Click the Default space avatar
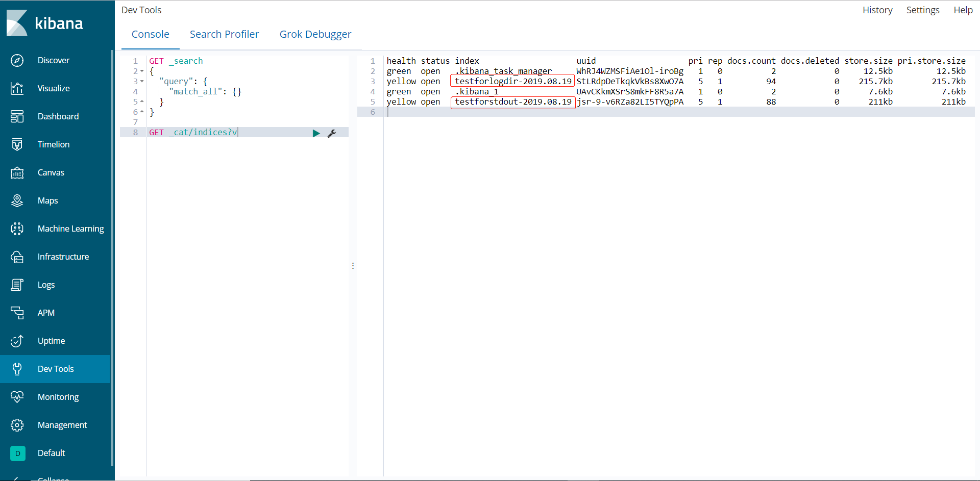 click(x=17, y=453)
